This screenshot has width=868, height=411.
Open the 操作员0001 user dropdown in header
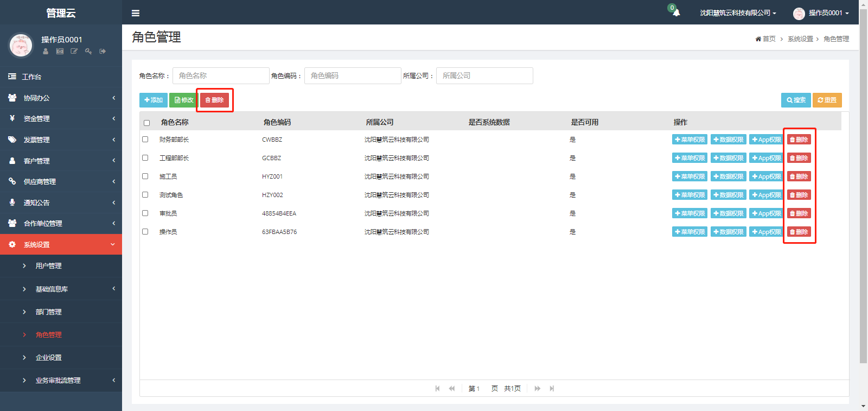821,13
